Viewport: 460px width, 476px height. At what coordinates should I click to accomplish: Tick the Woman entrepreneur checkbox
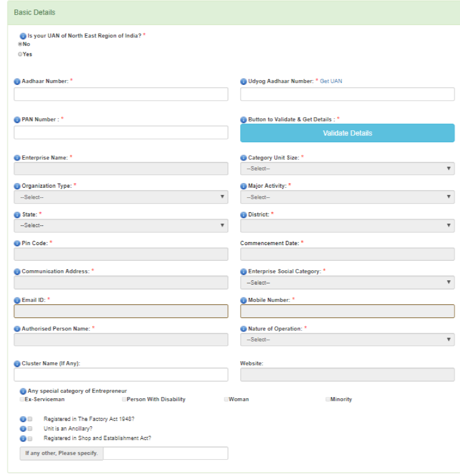[x=226, y=399]
